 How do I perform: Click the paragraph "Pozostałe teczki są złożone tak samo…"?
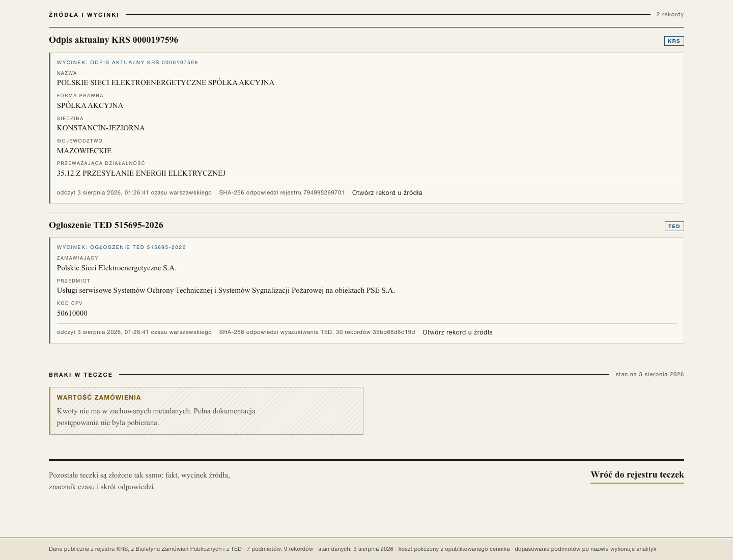[x=139, y=481]
